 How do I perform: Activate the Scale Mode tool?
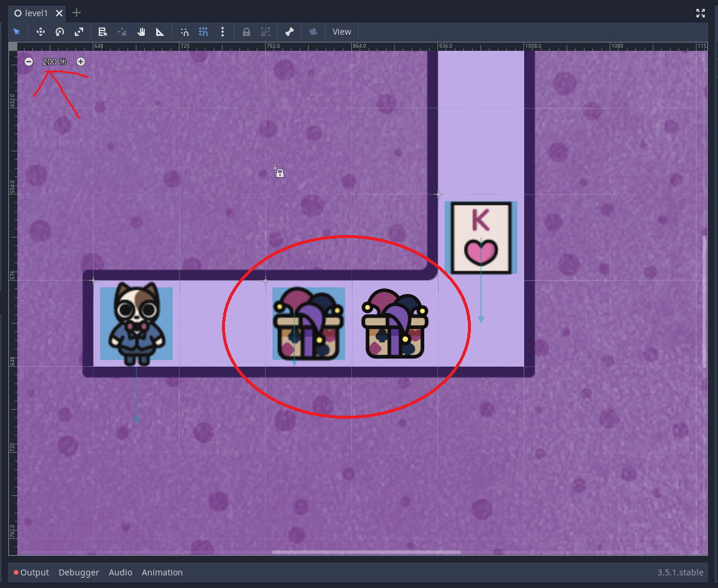[x=79, y=32]
